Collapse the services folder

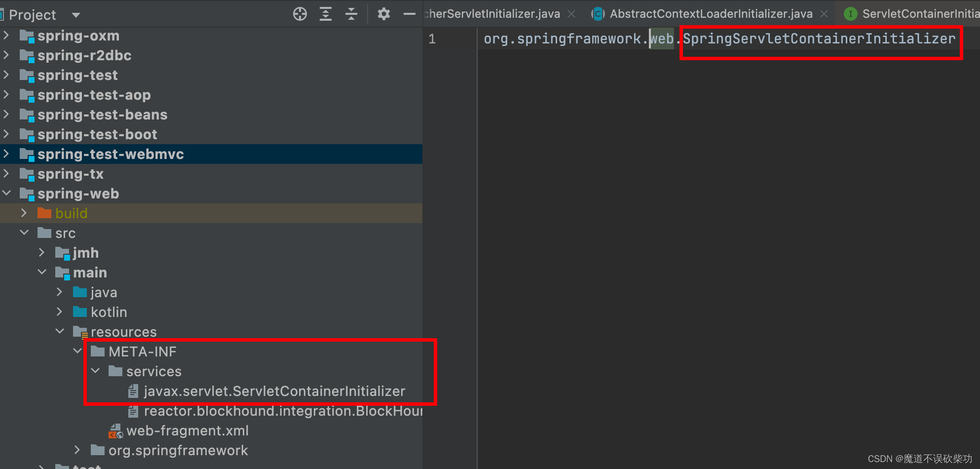tap(95, 371)
